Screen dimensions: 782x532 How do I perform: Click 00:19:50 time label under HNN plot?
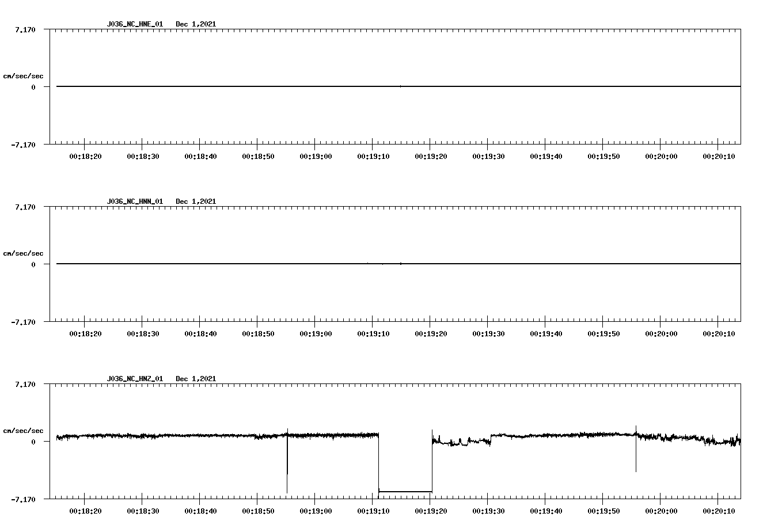tap(603, 334)
